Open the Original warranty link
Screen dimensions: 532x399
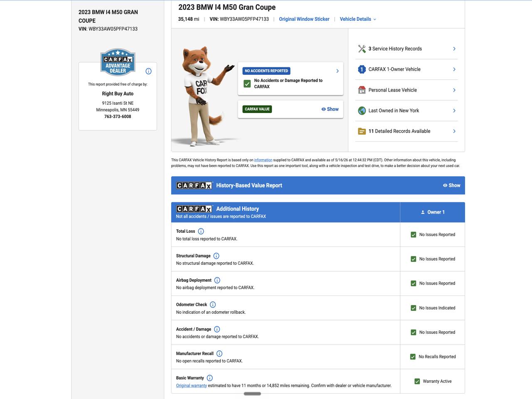point(192,386)
